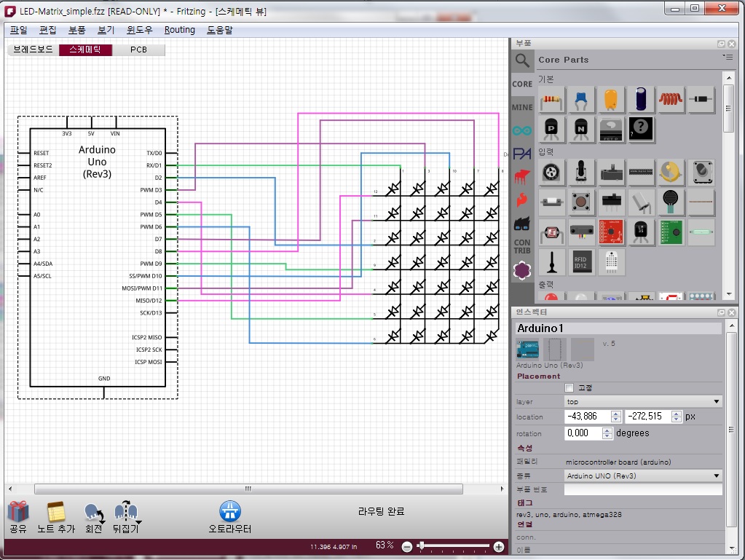
Task: Toggle the locked (고정) checkbox
Action: coord(569,387)
